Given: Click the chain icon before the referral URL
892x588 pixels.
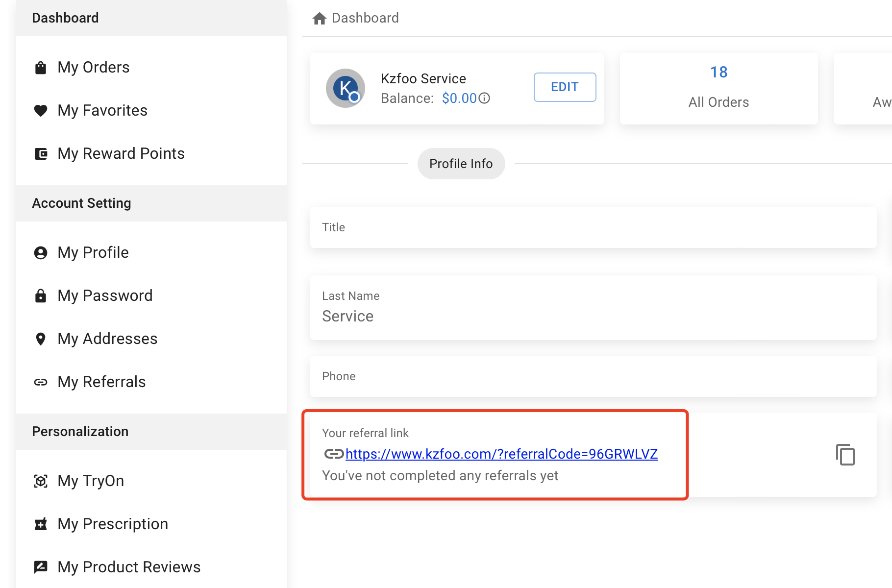Looking at the screenshot, I should tap(334, 454).
